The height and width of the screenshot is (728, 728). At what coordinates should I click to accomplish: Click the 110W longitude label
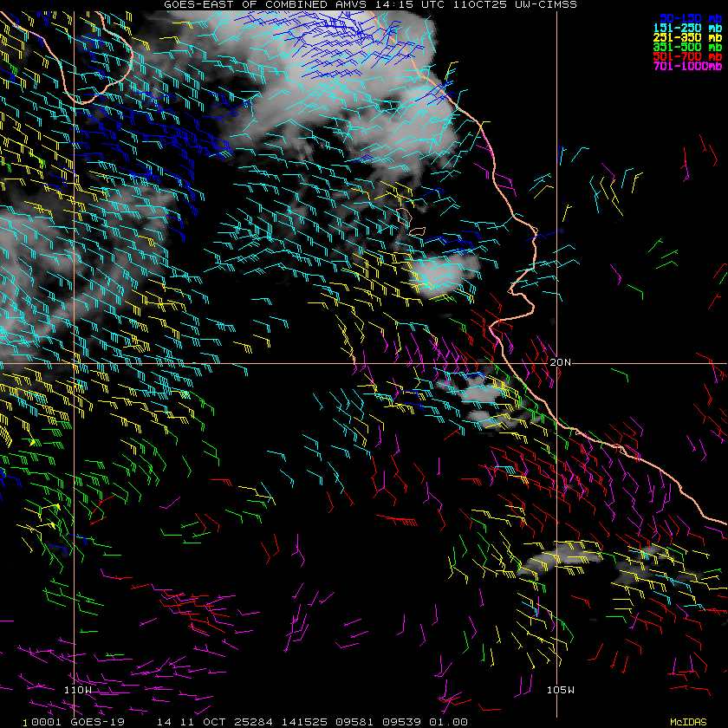(79, 690)
